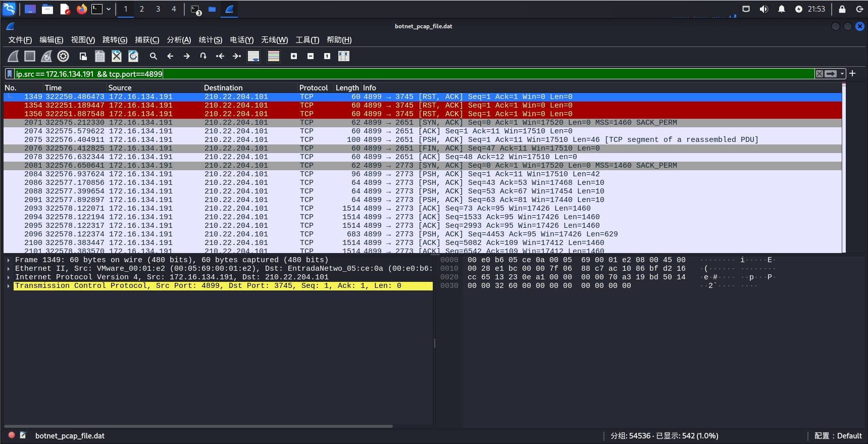The height and width of the screenshot is (444, 868).
Task: Sort by Protocol column header
Action: click(x=316, y=88)
